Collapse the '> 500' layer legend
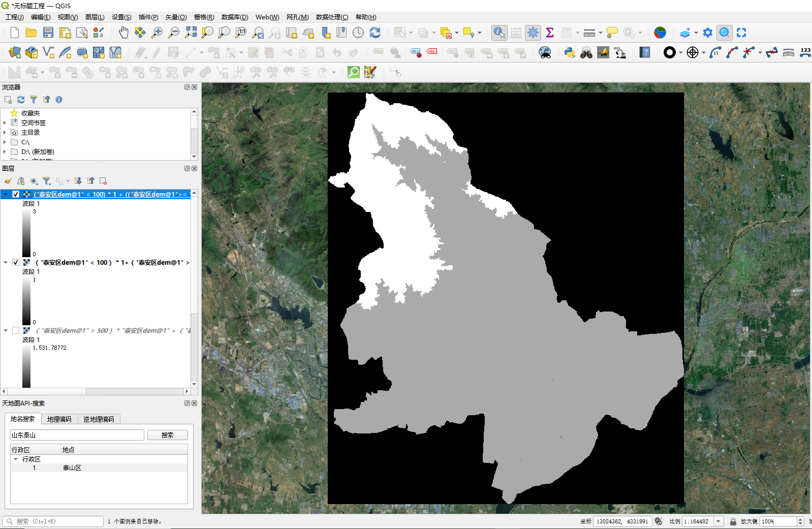Screen dimensions: 812x529 point(6,330)
